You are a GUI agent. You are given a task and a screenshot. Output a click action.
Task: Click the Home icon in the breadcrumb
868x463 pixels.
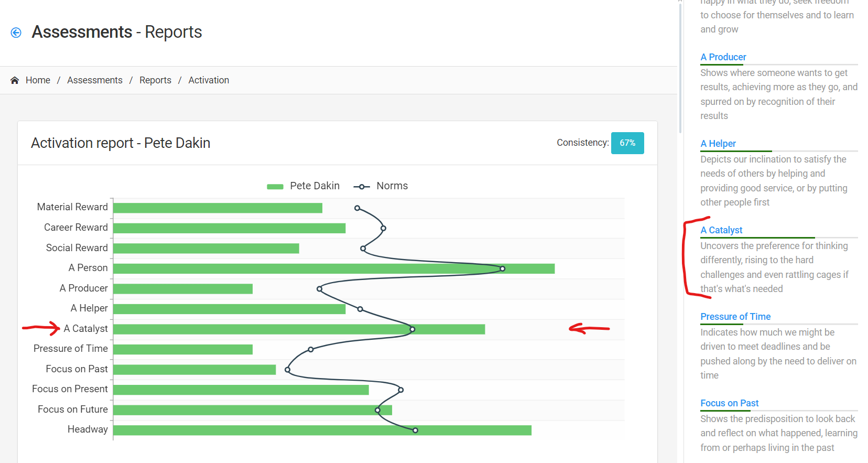(x=15, y=80)
